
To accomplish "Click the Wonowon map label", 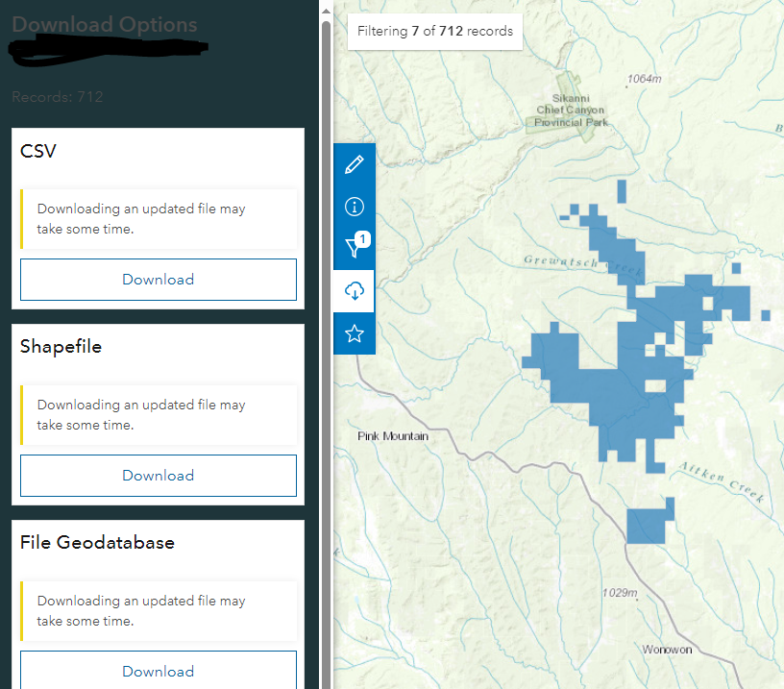I will pos(667,650).
